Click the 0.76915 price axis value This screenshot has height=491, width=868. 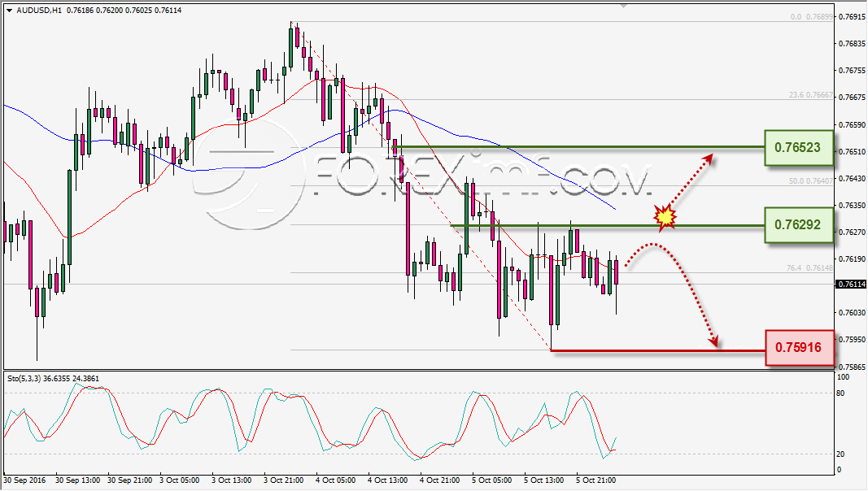(852, 16)
